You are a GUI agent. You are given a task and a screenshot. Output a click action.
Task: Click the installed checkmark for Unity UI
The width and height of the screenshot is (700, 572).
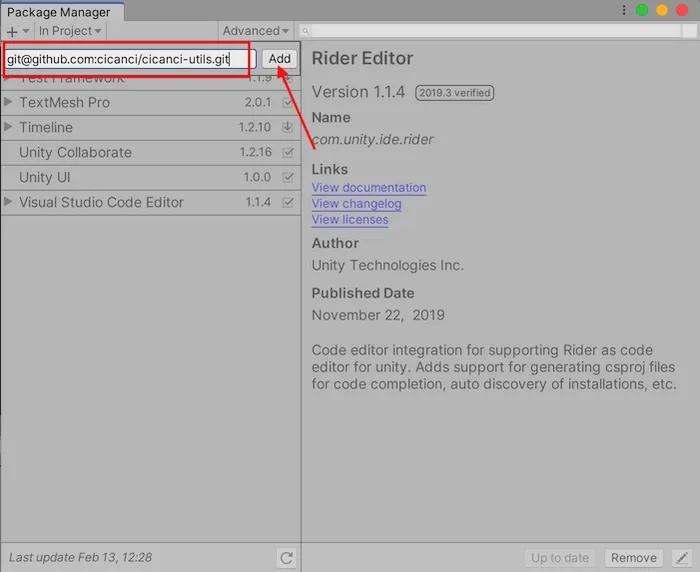[x=288, y=177]
